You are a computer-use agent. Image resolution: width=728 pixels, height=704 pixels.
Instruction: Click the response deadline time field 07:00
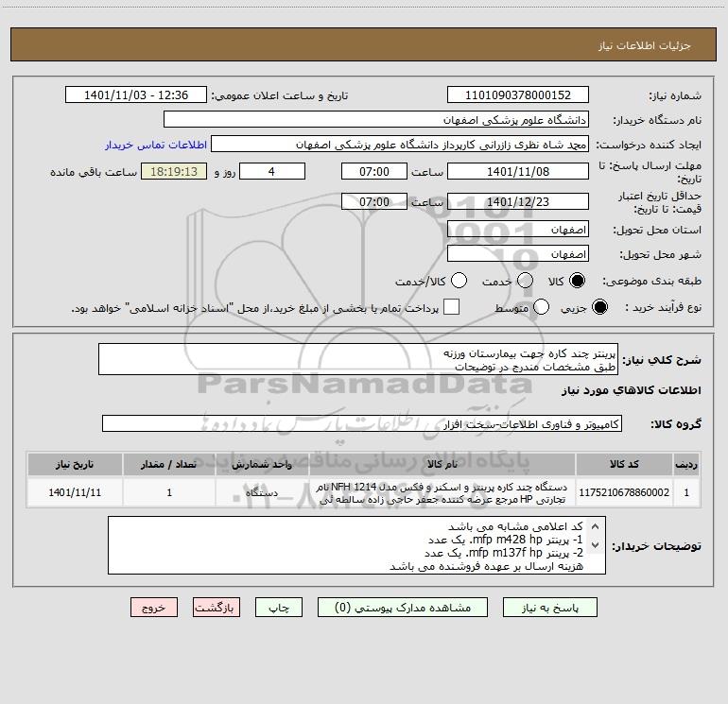[x=374, y=171]
